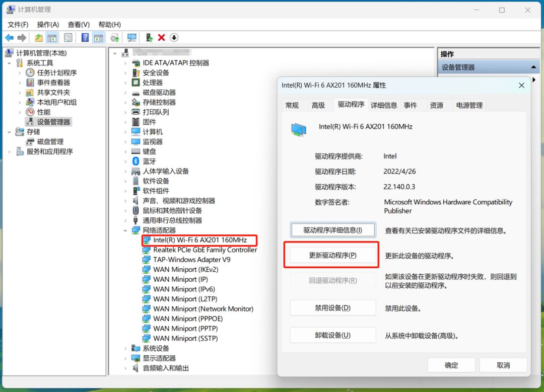544x392 pixels.
Task: Click the Forward arrow toolbar icon
Action: [x=22, y=37]
